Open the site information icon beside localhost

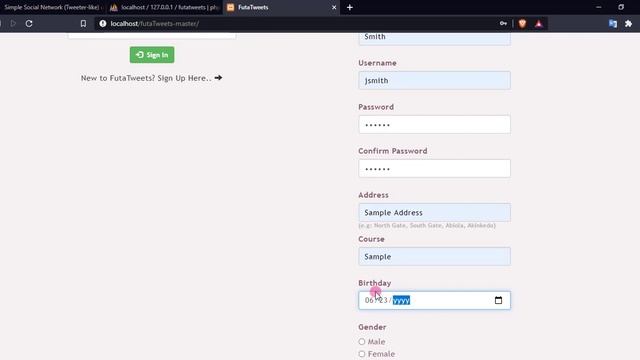point(103,24)
